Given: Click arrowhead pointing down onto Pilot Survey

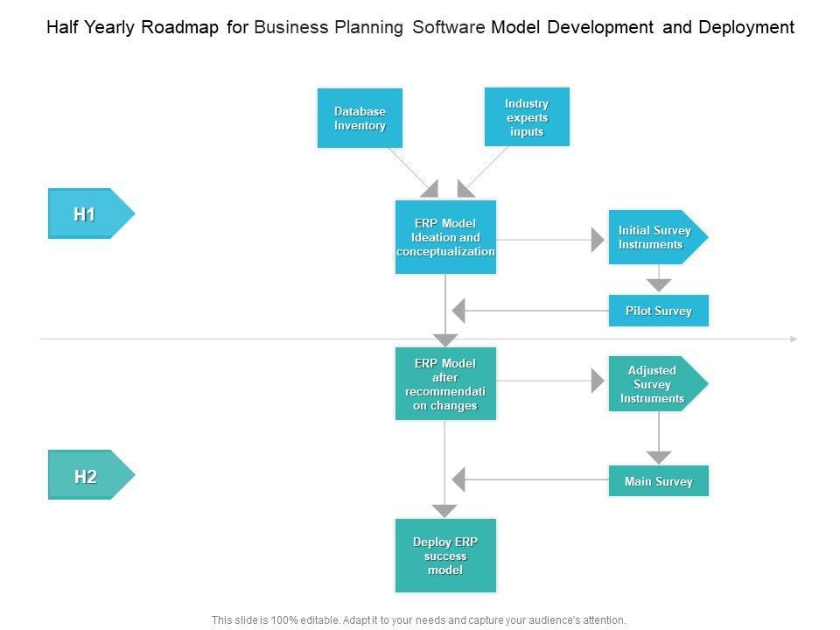Looking at the screenshot, I should click(659, 284).
